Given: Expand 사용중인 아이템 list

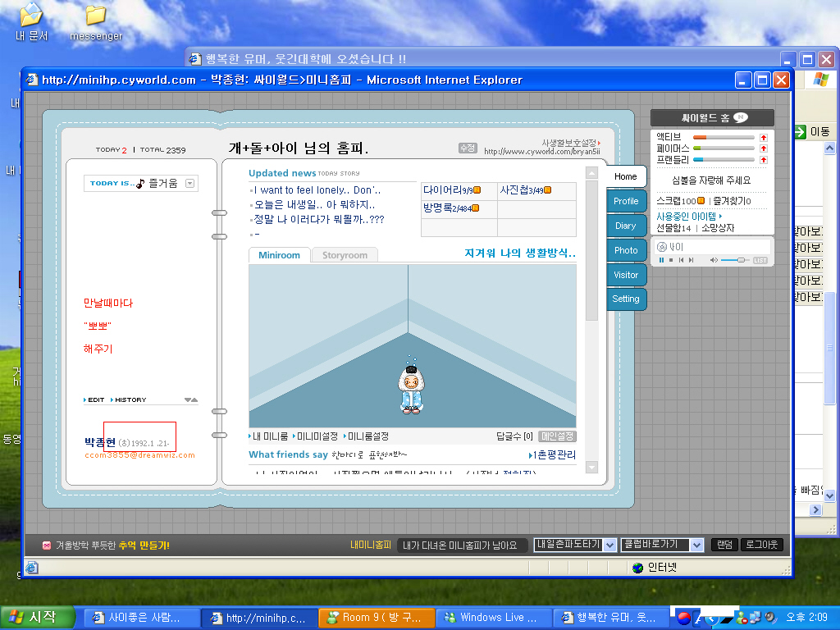Looking at the screenshot, I should (689, 217).
